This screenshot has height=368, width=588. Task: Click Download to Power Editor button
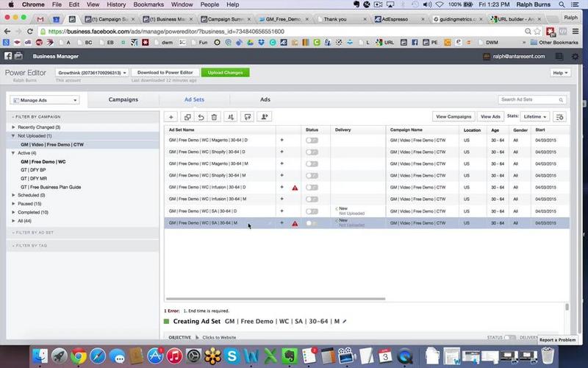tap(165, 72)
